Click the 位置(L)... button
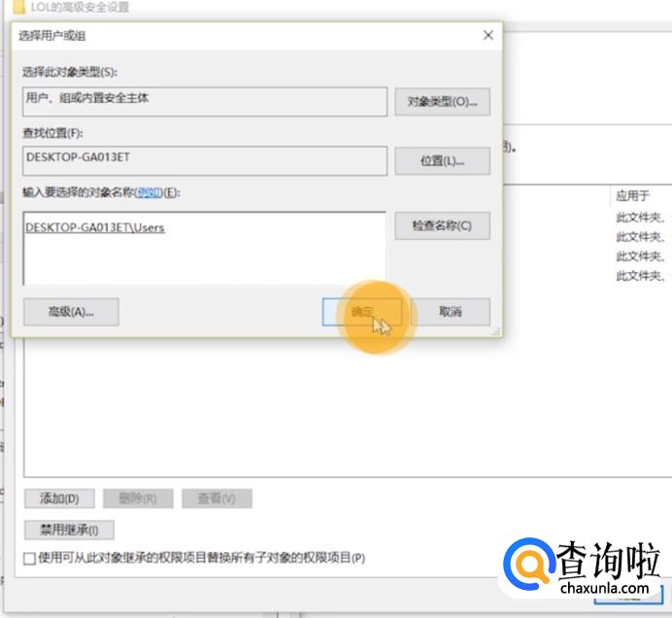 pyautogui.click(x=442, y=161)
